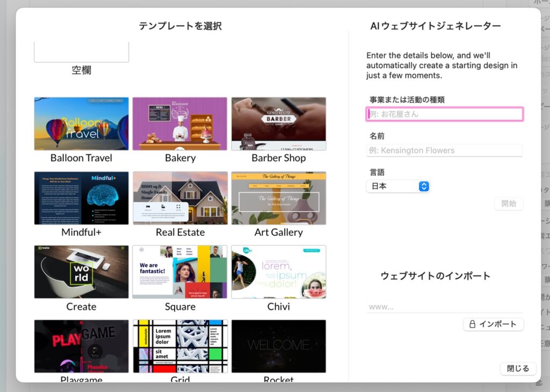This screenshot has height=392, width=550.
Task: Select the Rocket template thumbnail
Action: click(279, 346)
